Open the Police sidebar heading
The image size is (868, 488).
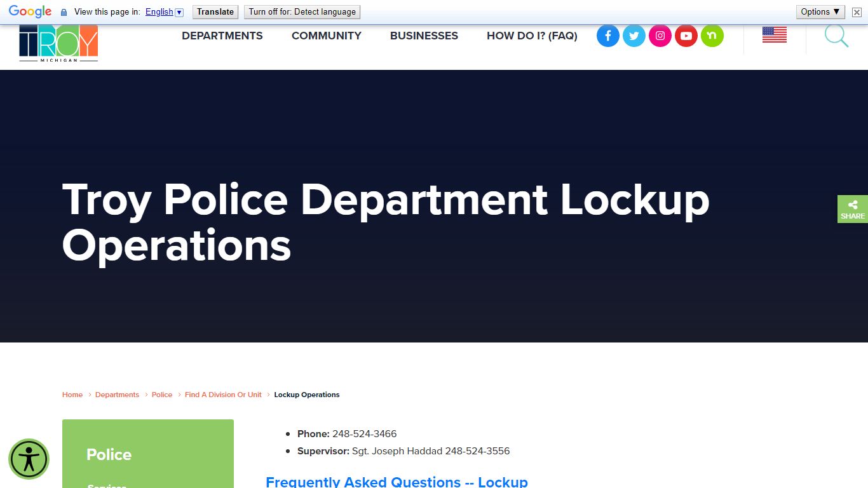(x=109, y=454)
